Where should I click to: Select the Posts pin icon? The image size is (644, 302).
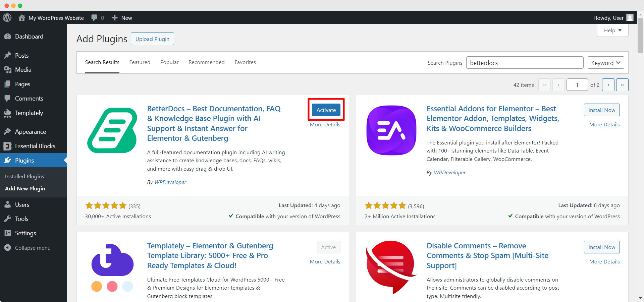8,55
